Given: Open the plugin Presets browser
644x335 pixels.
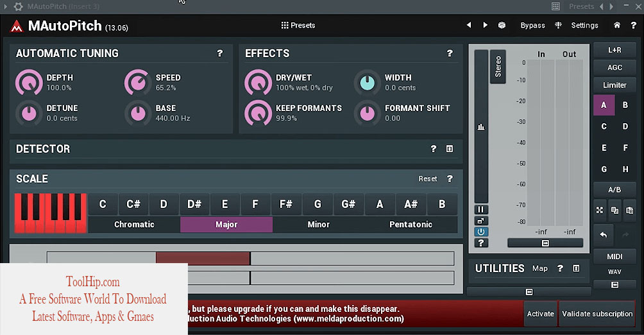Looking at the screenshot, I should [298, 25].
